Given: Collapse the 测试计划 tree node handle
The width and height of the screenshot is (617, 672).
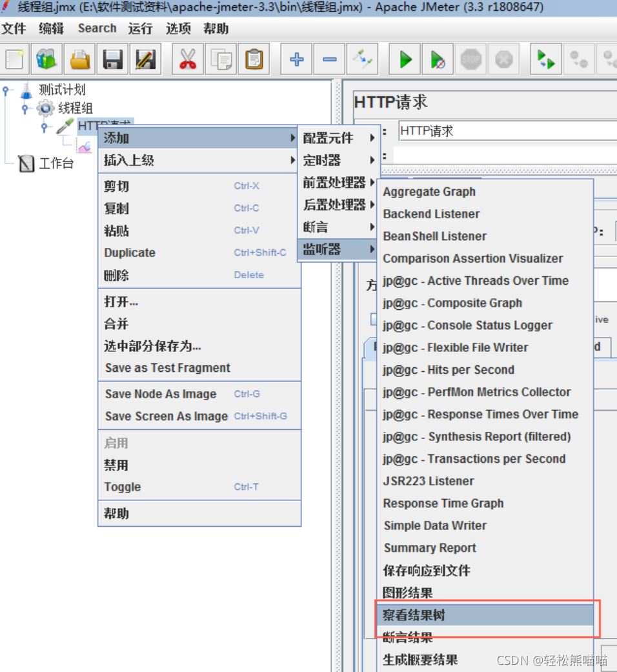Looking at the screenshot, I should [x=6, y=90].
